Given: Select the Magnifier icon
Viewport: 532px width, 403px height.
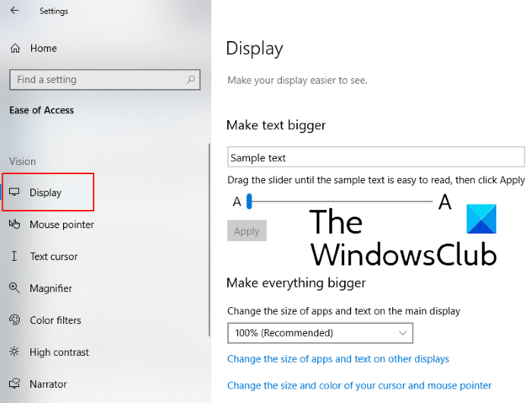Looking at the screenshot, I should point(14,288).
